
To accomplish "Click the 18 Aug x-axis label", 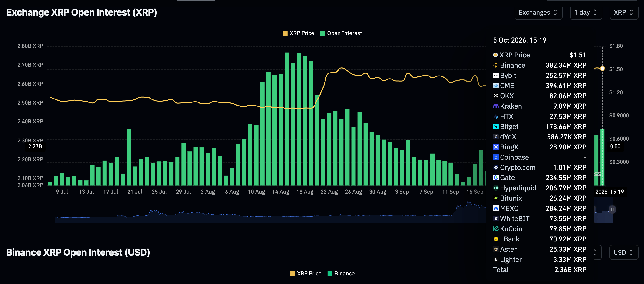I will (305, 192).
